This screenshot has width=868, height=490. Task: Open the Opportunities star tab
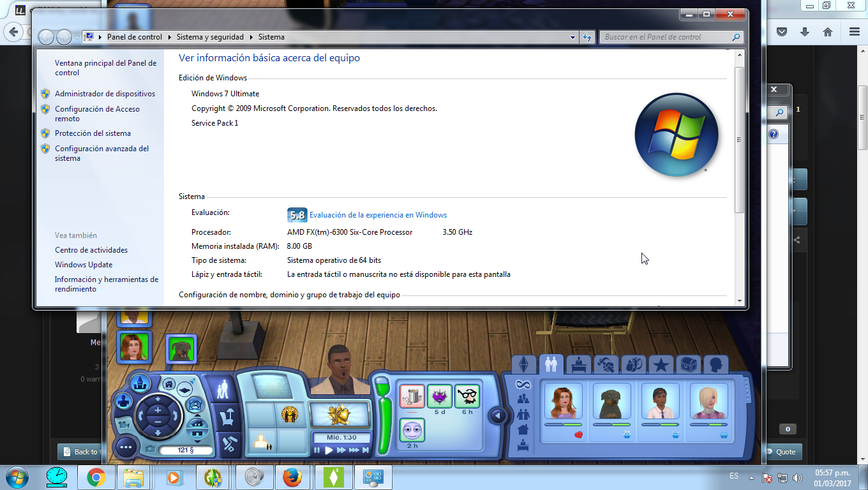click(x=661, y=364)
